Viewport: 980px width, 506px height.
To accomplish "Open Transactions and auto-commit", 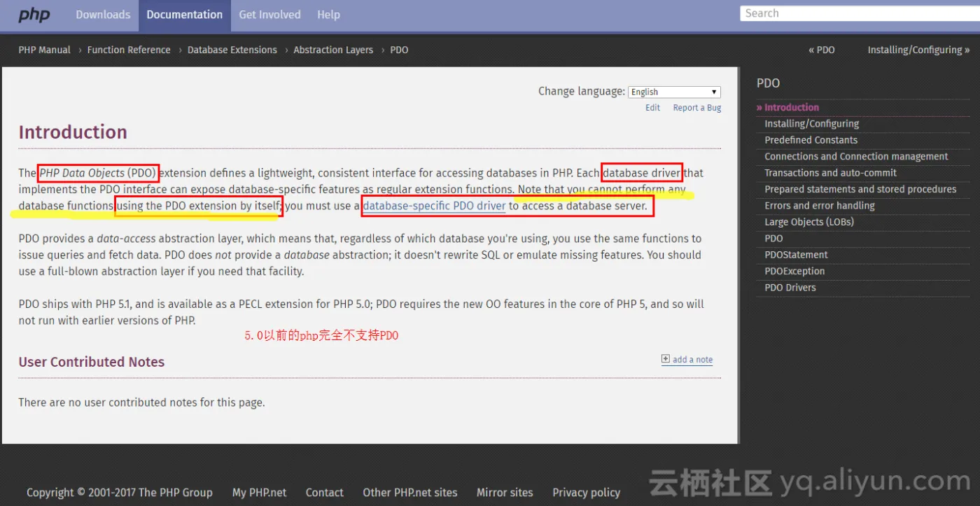I will coord(831,173).
